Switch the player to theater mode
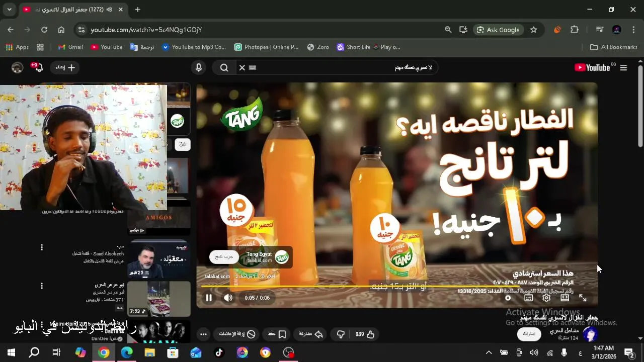The height and width of the screenshot is (362, 644). pos(565,298)
